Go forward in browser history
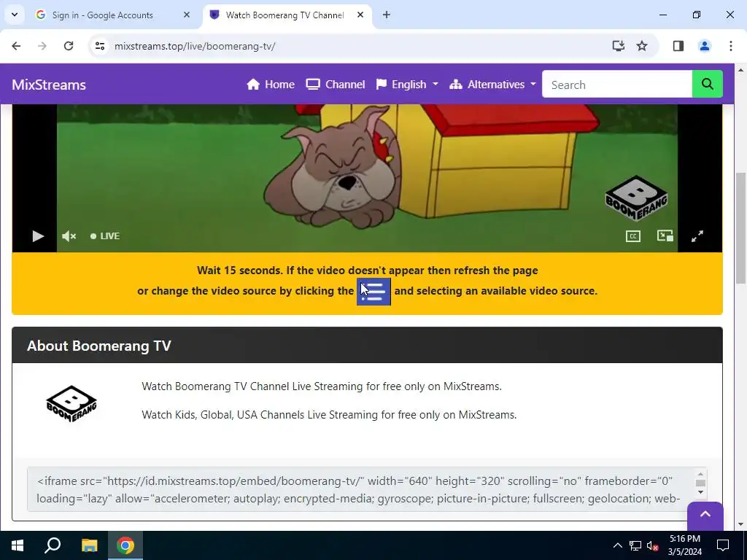 [42, 46]
